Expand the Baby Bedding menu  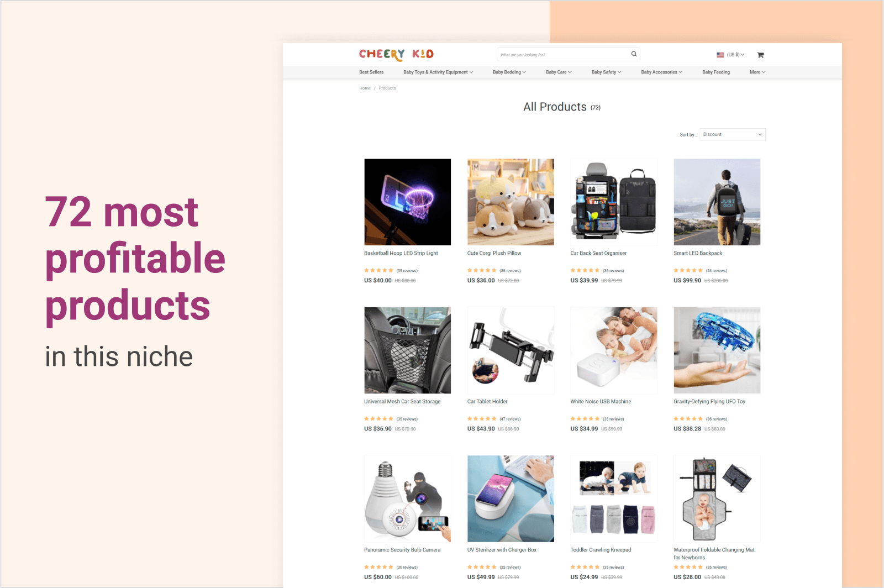[x=509, y=72]
